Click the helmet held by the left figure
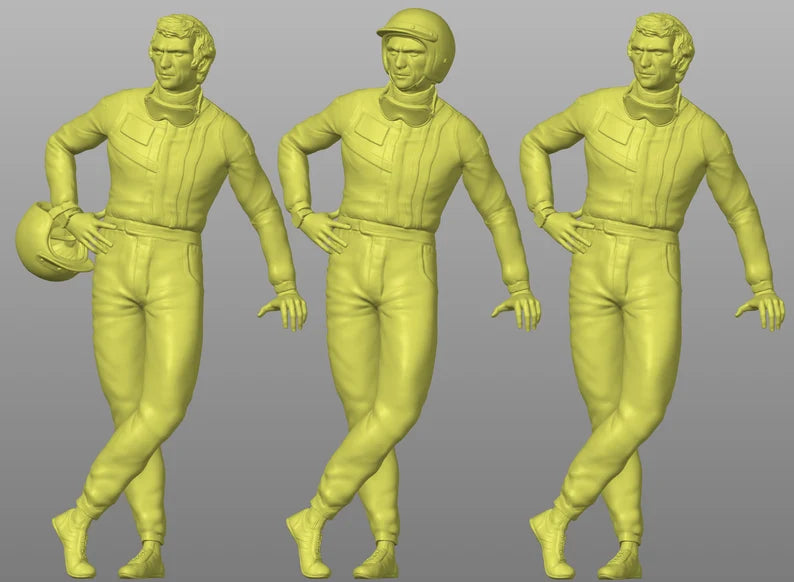Screen dimensions: 794x582 click(x=48, y=241)
